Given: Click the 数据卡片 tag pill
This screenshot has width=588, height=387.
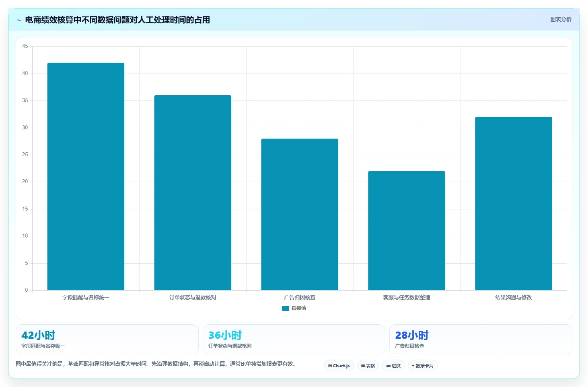Looking at the screenshot, I should tap(423, 366).
